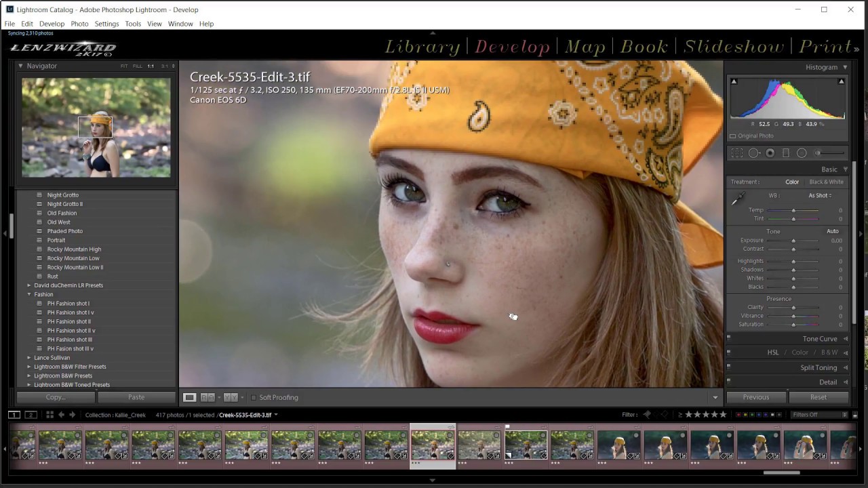The width and height of the screenshot is (868, 488).
Task: Show main window display 1
Action: tap(14, 415)
